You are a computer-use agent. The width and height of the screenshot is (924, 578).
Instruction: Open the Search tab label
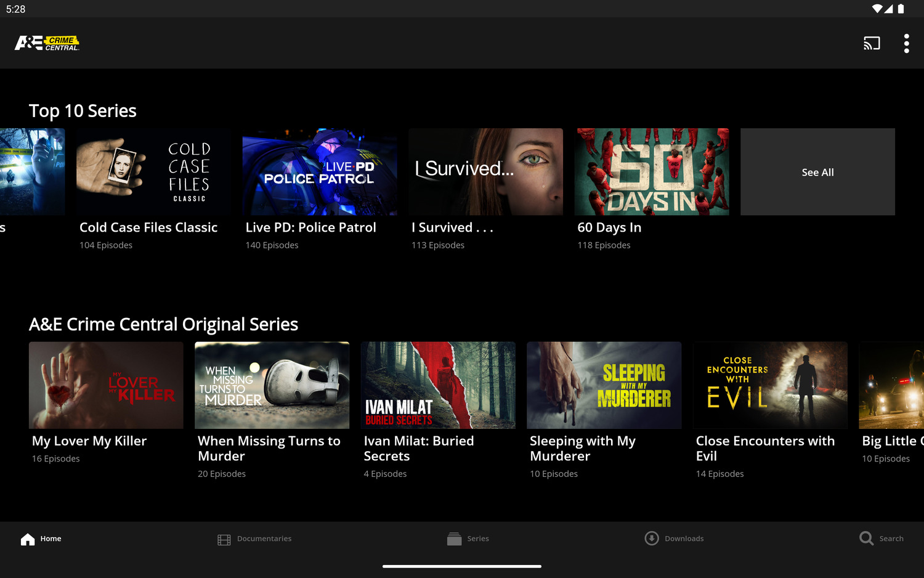click(x=891, y=539)
